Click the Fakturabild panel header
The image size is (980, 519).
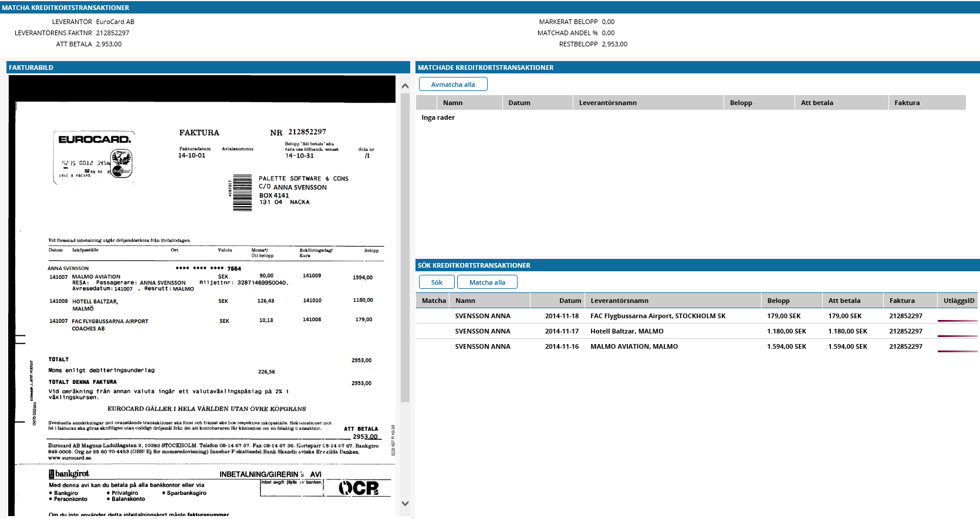tap(208, 68)
